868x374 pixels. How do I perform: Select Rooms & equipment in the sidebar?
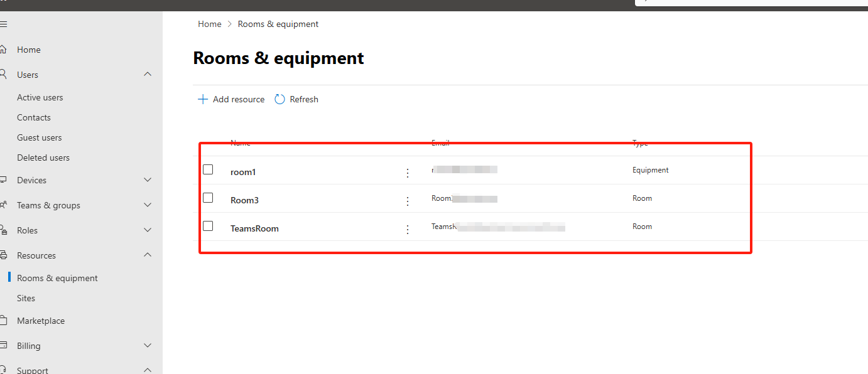tap(57, 278)
